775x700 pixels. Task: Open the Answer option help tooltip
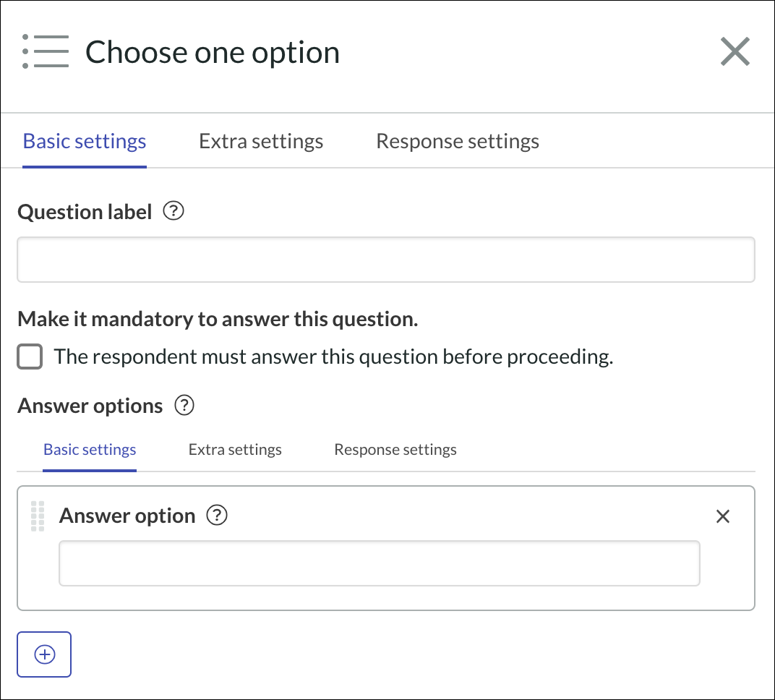(x=215, y=515)
